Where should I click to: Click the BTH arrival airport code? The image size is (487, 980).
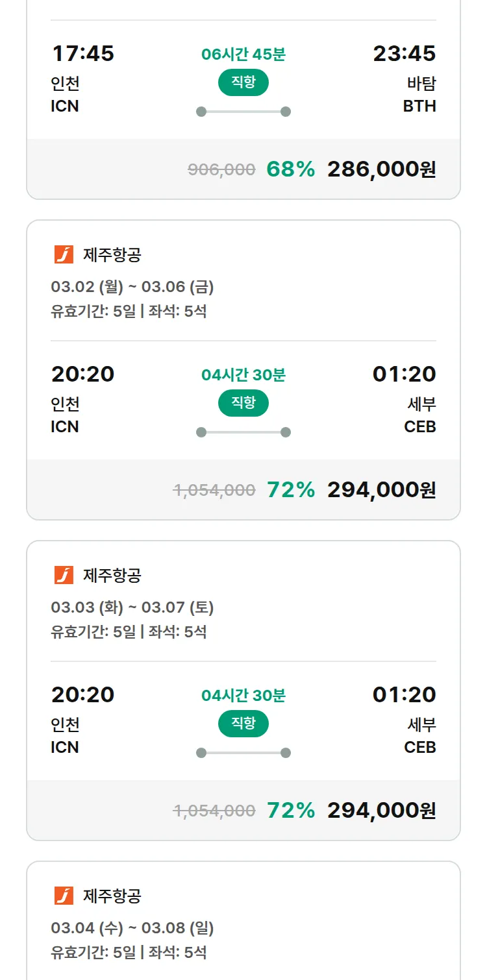coord(419,106)
